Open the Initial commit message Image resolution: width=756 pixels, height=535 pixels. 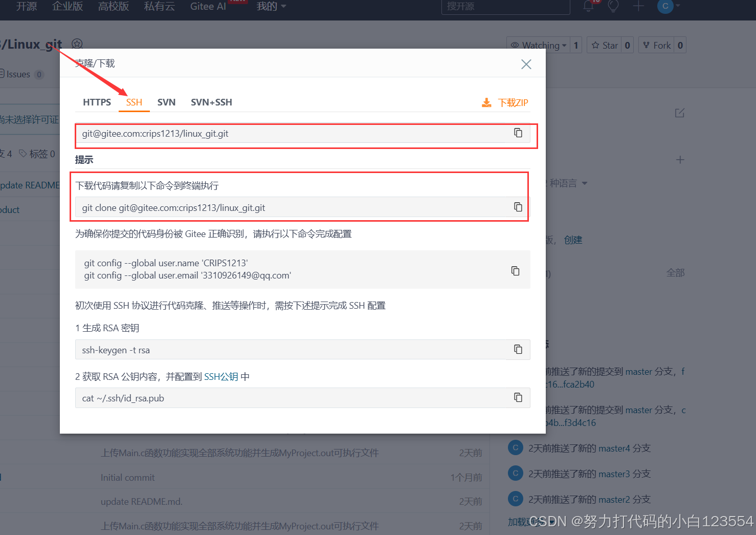tap(127, 477)
